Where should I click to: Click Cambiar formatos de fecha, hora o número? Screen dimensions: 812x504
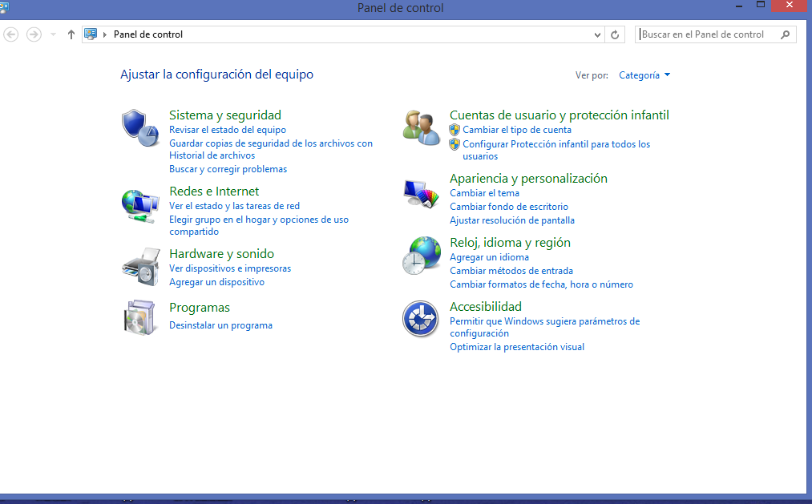coord(541,284)
